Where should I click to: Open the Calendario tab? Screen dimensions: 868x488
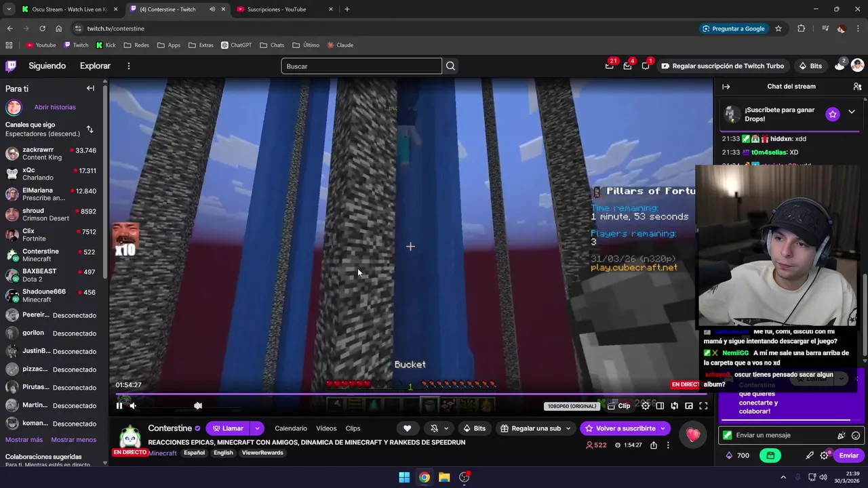point(291,428)
